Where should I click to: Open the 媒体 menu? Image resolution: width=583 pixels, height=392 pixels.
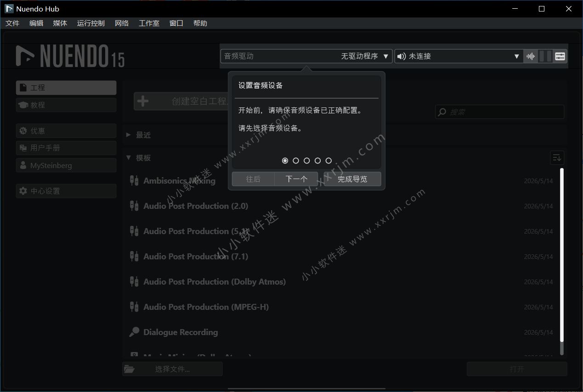tap(60, 23)
